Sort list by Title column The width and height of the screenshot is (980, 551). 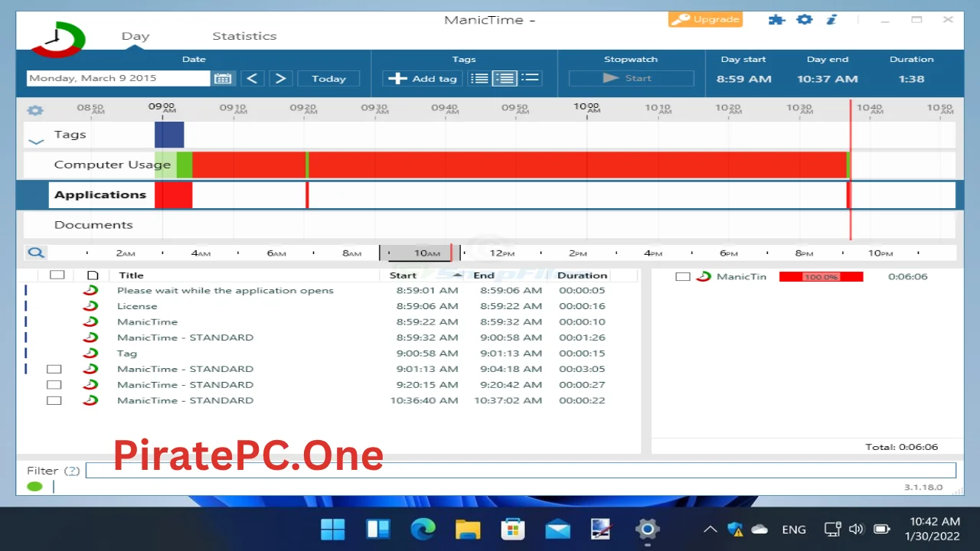pos(131,275)
